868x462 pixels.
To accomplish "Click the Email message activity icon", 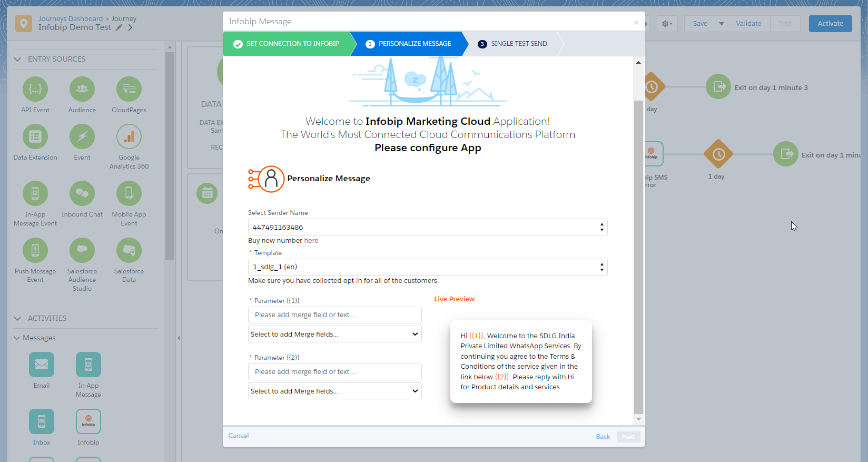I will pos(42,365).
